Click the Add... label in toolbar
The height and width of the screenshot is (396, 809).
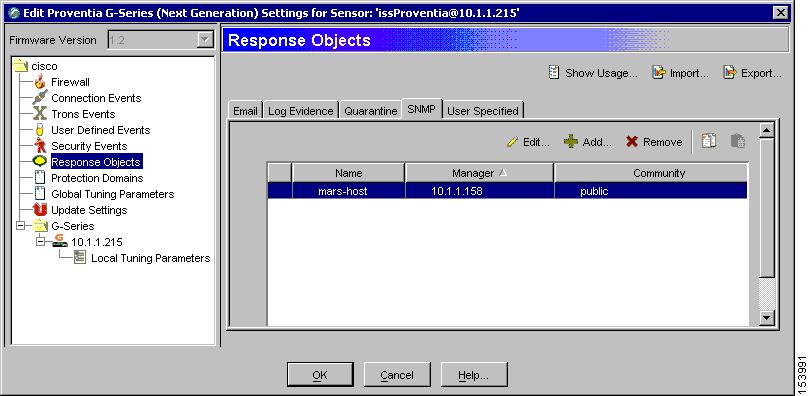tap(597, 142)
